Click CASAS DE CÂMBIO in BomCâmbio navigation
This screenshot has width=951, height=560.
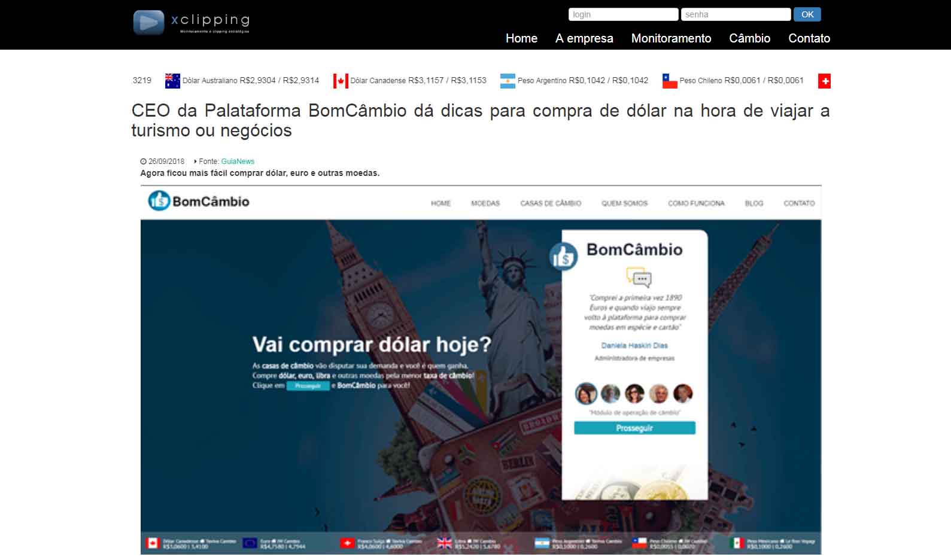pyautogui.click(x=551, y=203)
